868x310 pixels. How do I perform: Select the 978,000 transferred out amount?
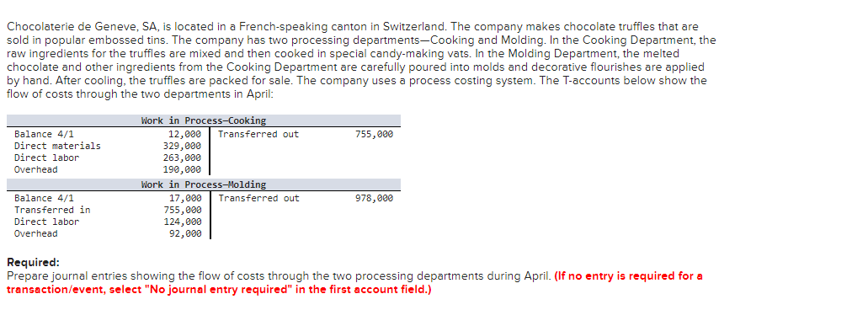(x=374, y=198)
